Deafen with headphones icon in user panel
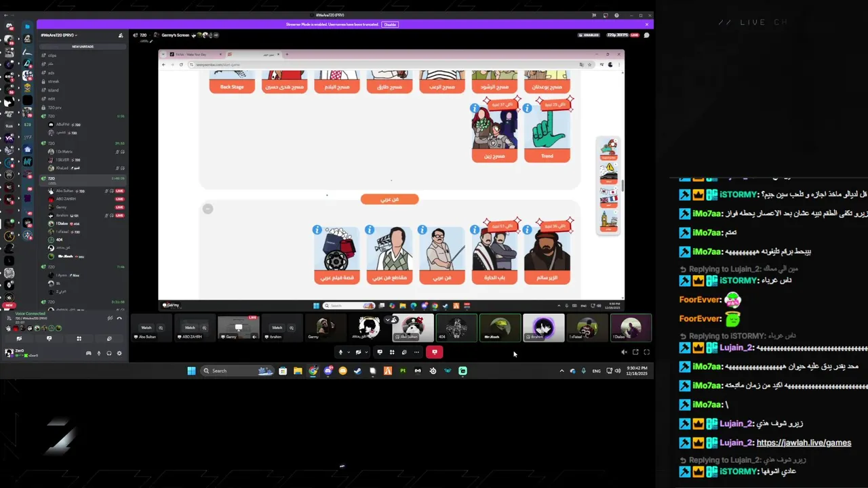Image resolution: width=868 pixels, height=488 pixels. (x=109, y=353)
